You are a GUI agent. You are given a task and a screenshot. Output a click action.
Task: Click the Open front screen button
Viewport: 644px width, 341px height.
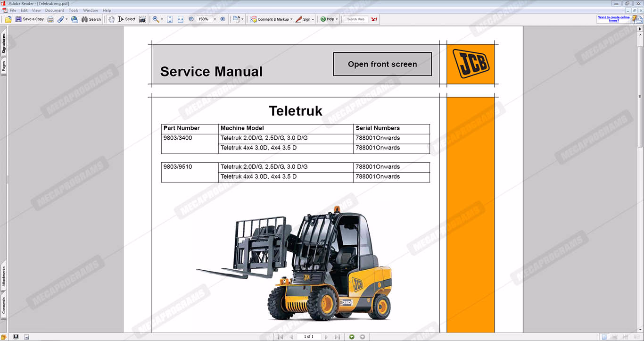382,64
